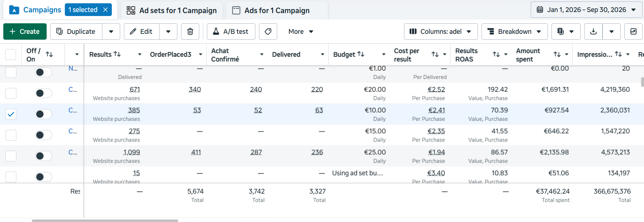
Task: Clear selection with the X on '1 selected'
Action: 106,10
